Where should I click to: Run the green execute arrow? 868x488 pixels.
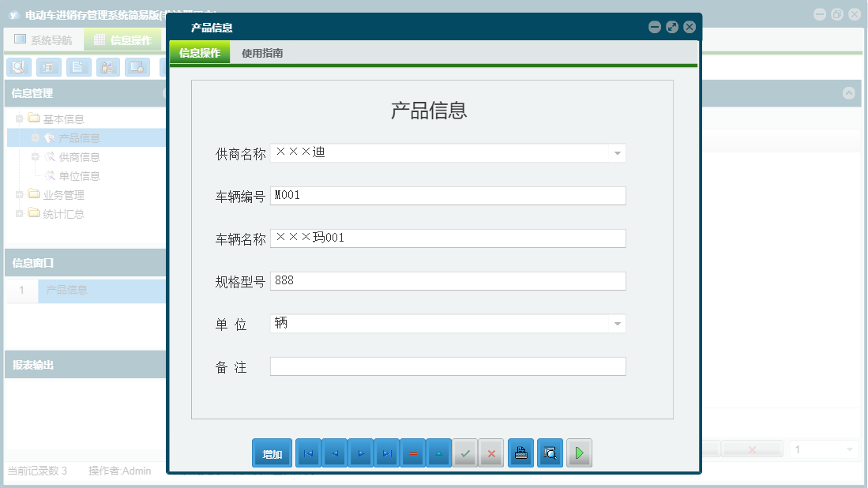pos(579,452)
